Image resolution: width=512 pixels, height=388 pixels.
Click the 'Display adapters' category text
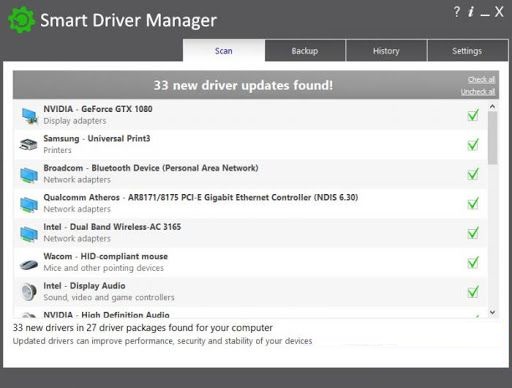(75, 121)
